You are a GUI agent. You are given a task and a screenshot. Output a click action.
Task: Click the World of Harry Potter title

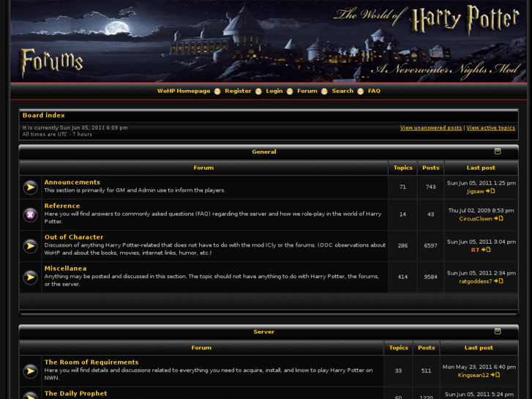tap(427, 20)
